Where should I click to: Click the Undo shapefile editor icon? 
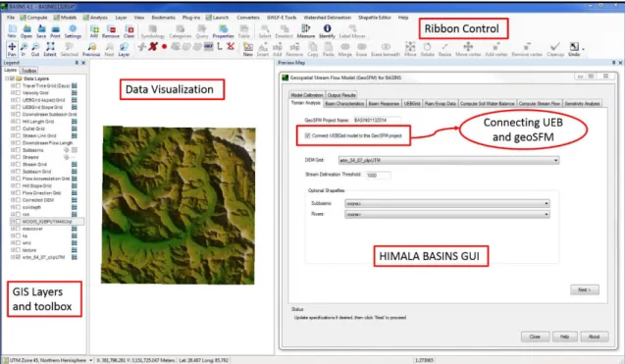(574, 48)
